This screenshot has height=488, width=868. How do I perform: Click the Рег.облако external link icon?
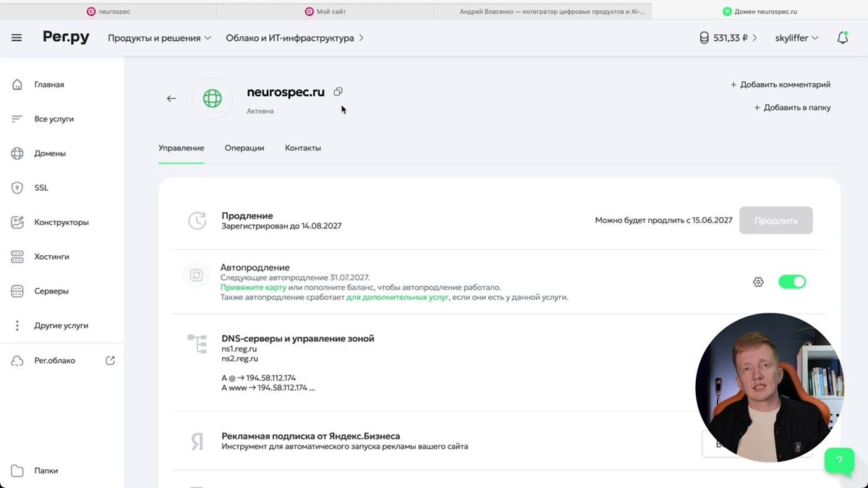[x=110, y=360]
